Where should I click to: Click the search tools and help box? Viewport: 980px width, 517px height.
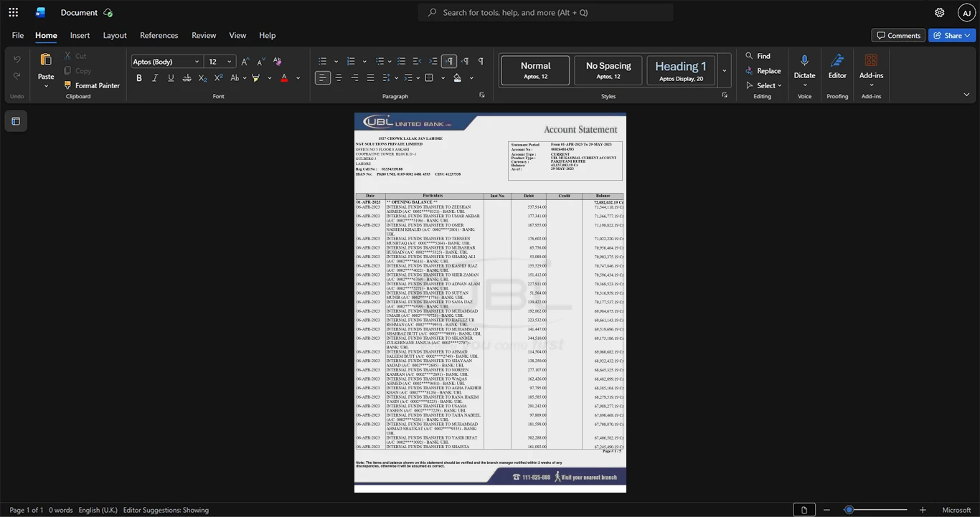point(546,12)
